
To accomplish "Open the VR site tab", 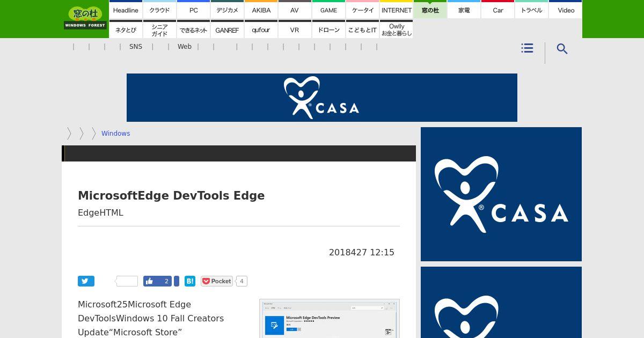I will tap(295, 29).
